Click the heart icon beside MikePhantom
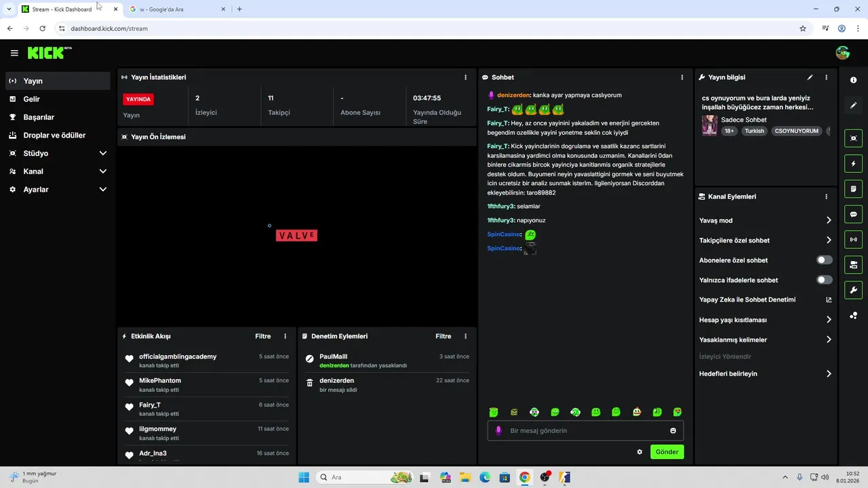868x488 pixels. click(130, 382)
